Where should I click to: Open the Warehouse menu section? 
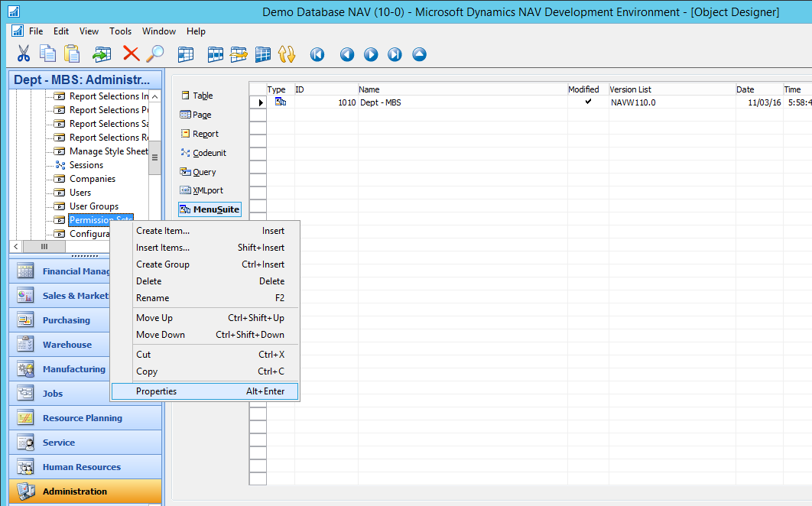tap(67, 345)
